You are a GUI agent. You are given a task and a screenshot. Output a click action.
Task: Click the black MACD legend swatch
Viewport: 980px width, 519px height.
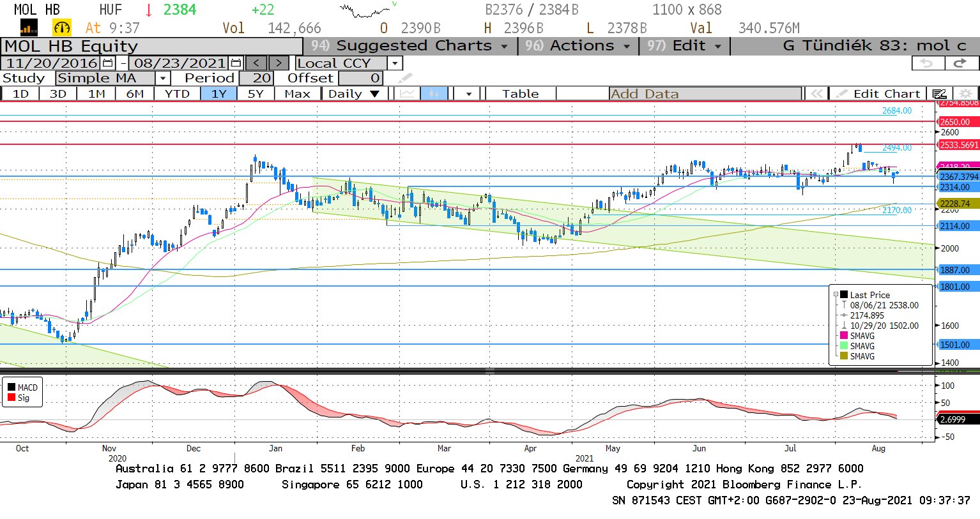point(11,387)
